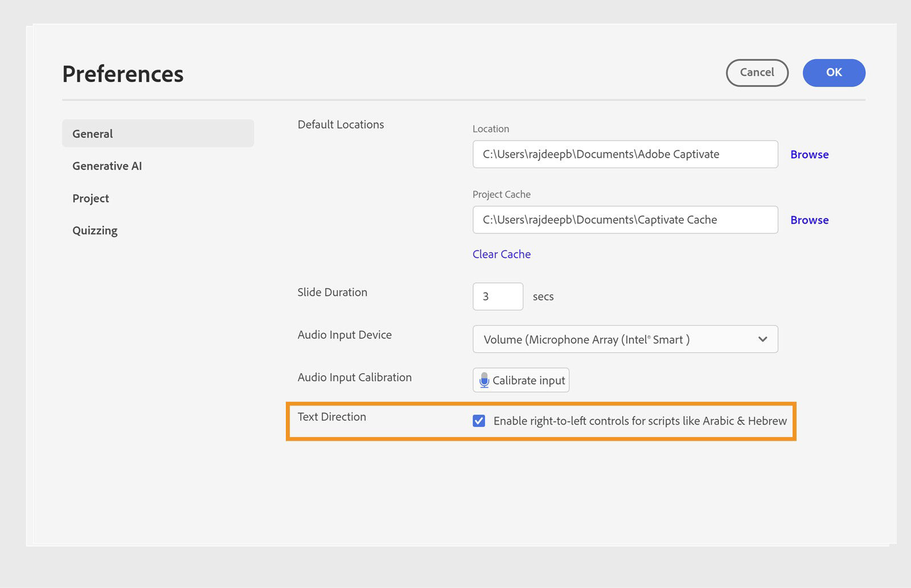The height and width of the screenshot is (588, 911).
Task: Switch to the Generative AI settings section
Action: pos(106,166)
